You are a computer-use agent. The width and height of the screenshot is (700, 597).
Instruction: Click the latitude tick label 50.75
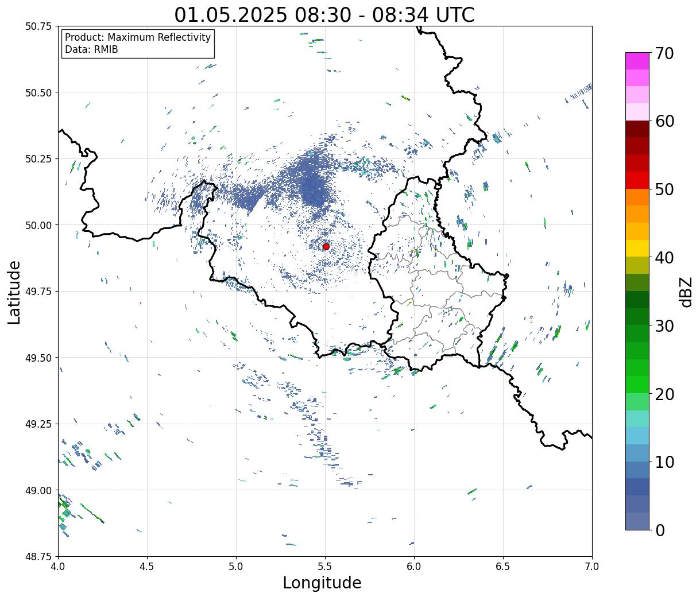[38, 26]
